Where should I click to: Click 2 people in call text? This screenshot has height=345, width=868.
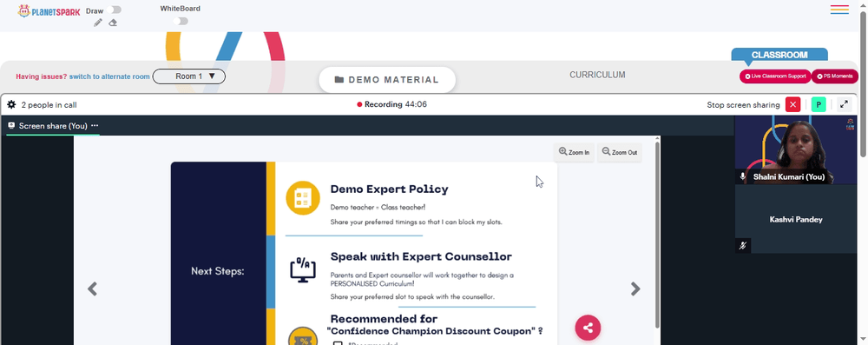[49, 105]
